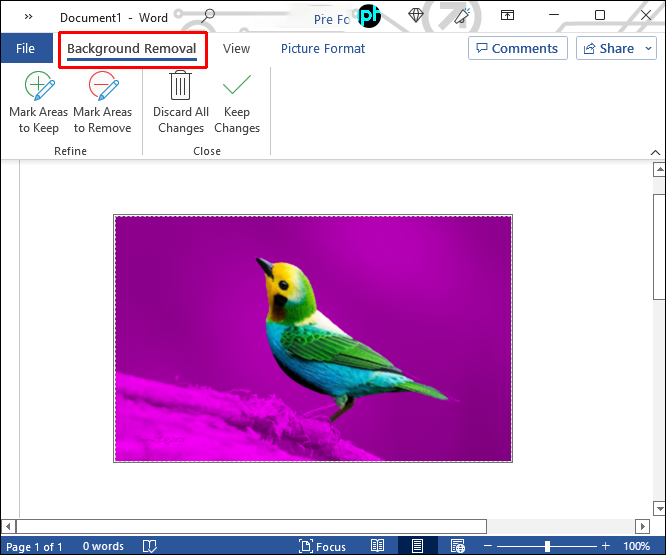Image resolution: width=666 pixels, height=555 pixels.
Task: Click the diamond premium icon
Action: click(416, 16)
